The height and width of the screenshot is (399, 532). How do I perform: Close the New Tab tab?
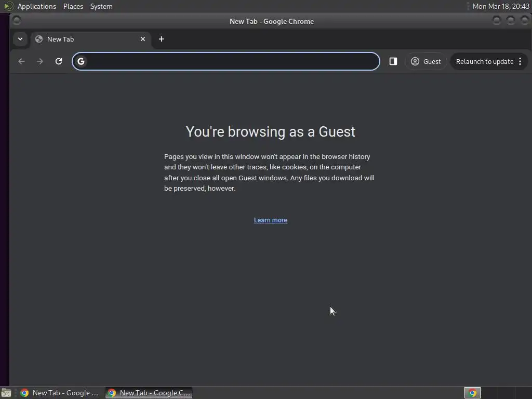click(143, 39)
